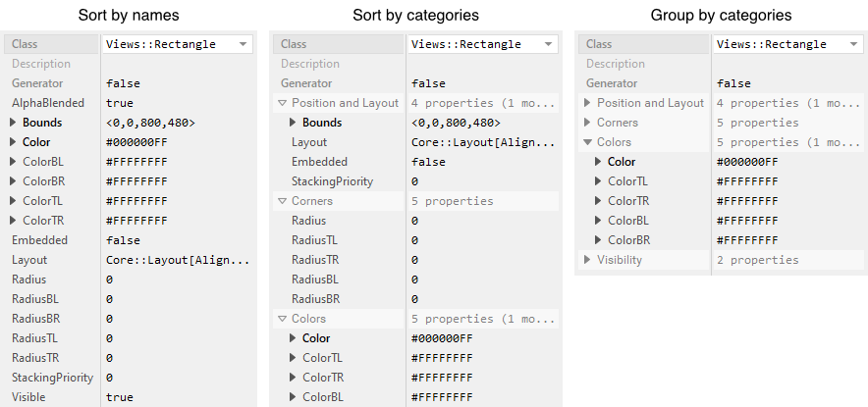Viewport: 868px width, 407px height.
Task: Collapse the expanded Corners group
Action: (282, 201)
